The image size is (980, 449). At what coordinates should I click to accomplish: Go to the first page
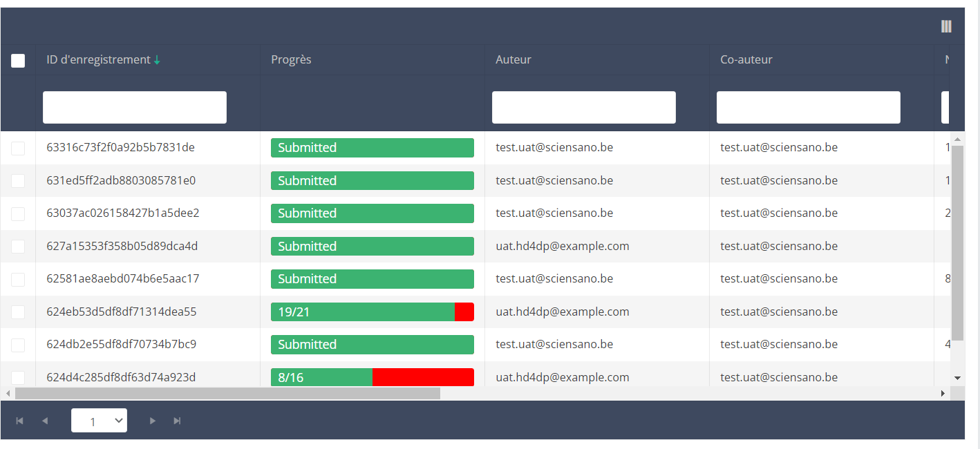(19, 421)
